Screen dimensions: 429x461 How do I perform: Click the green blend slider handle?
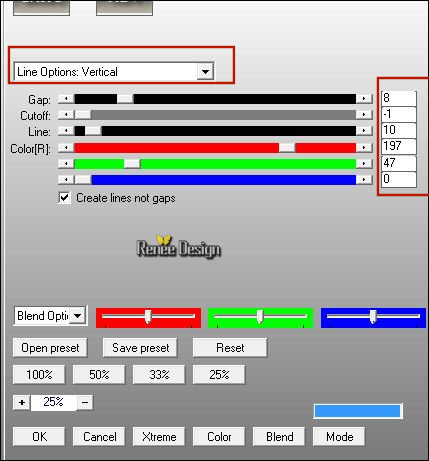260,316
